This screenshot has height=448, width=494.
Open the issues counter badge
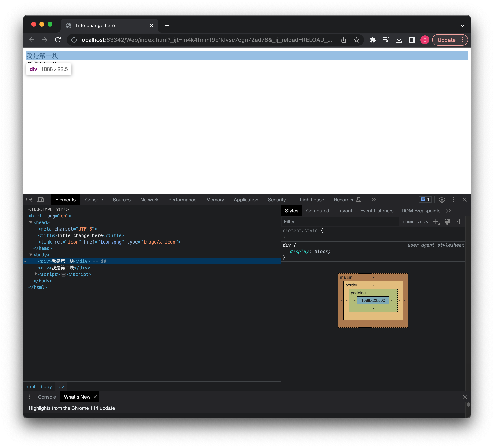click(425, 200)
